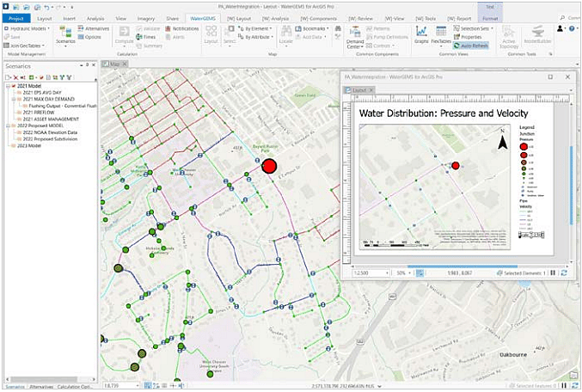Click the Scenarios tab at panel bottom
582x392 pixels.
click(x=15, y=387)
